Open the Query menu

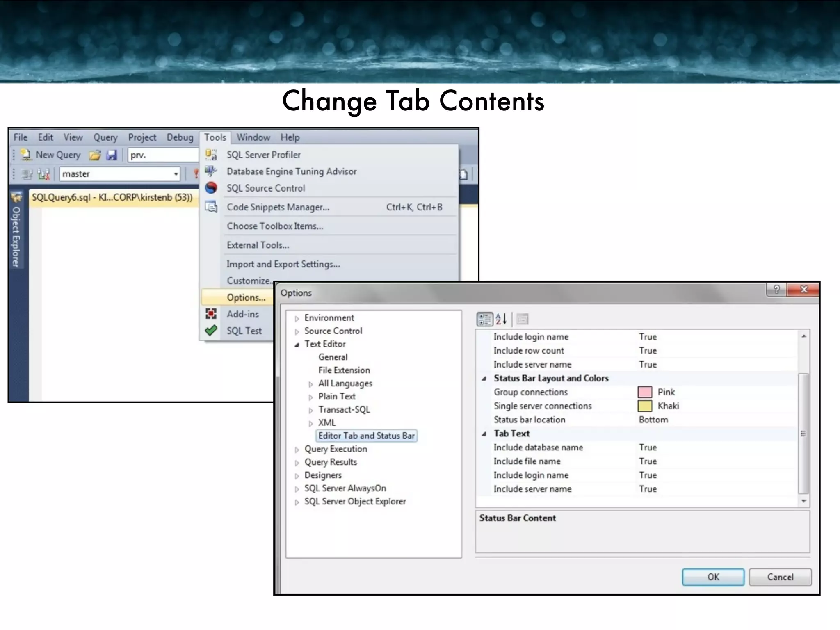pyautogui.click(x=105, y=137)
